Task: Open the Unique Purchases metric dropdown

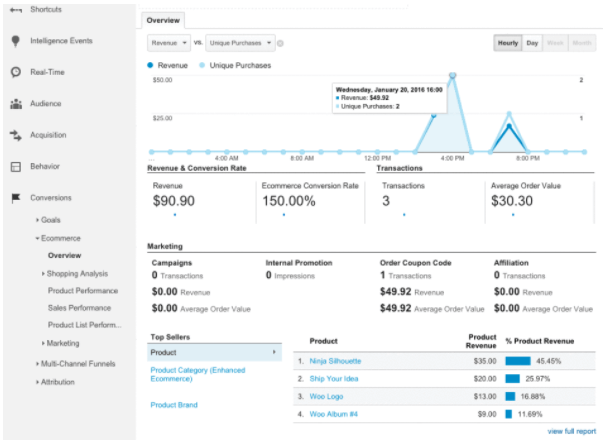Action: click(x=239, y=43)
